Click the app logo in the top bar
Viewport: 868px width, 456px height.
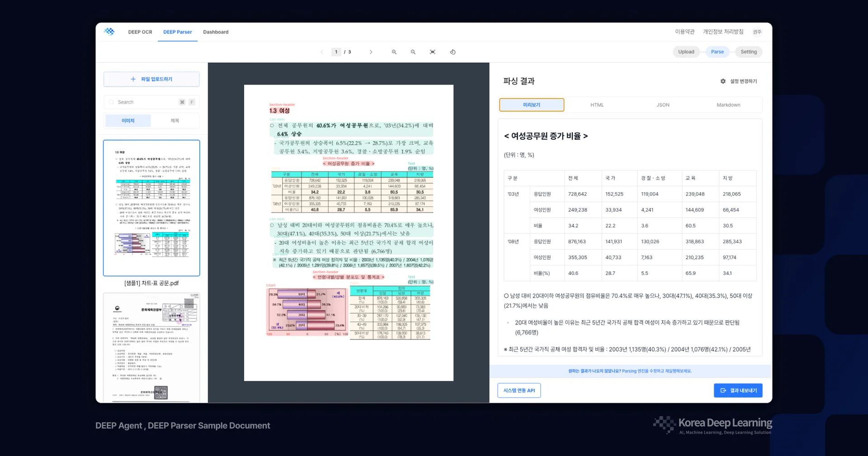109,32
